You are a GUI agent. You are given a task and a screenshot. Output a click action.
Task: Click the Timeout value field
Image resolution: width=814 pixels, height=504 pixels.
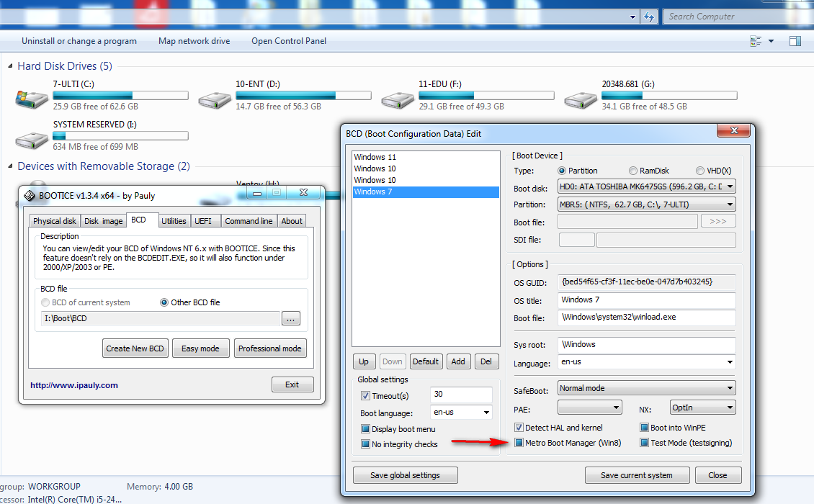(x=461, y=395)
